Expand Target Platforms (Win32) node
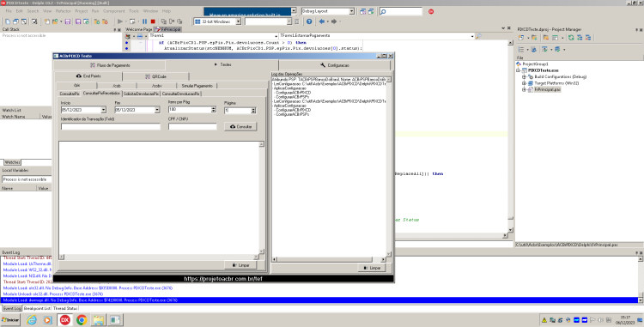This screenshot has width=644, height=327. (524, 83)
